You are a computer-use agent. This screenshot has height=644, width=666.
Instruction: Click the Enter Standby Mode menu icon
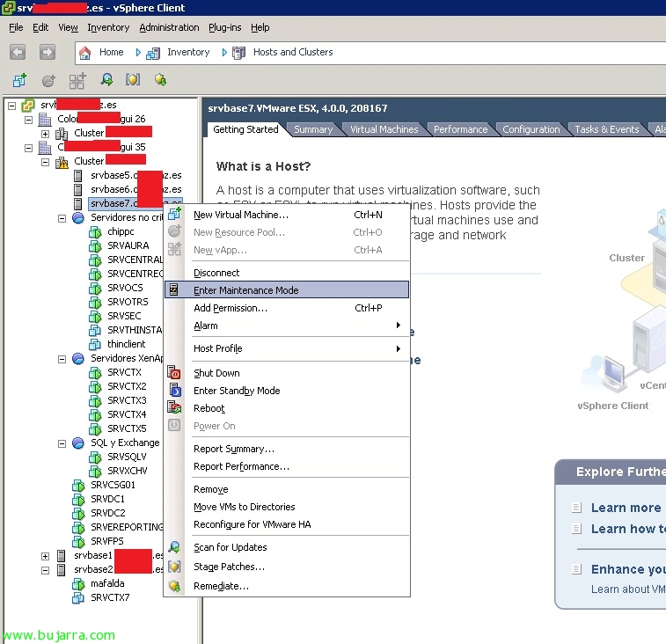(174, 390)
